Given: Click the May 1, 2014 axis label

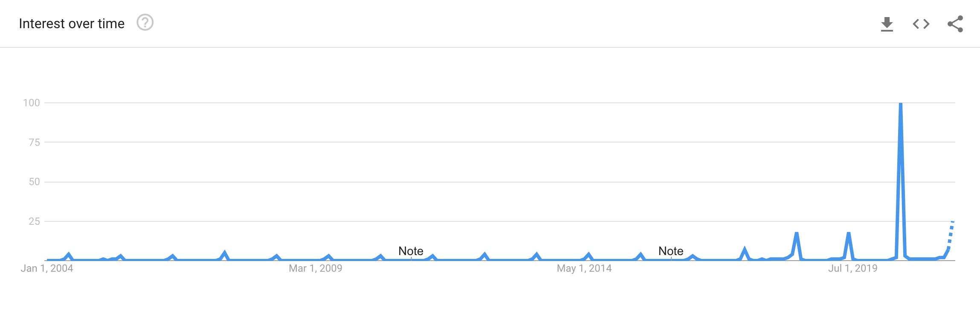Looking at the screenshot, I should (584, 268).
